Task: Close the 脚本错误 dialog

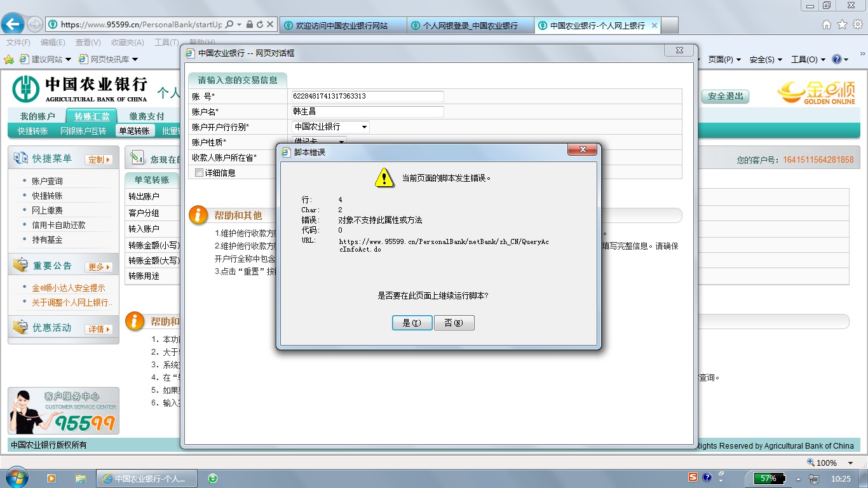Action: (581, 151)
